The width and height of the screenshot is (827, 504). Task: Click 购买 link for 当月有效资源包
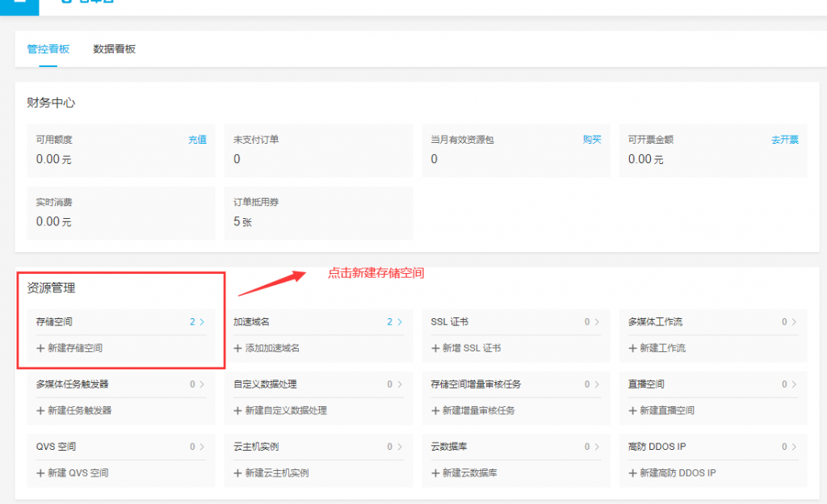click(592, 140)
